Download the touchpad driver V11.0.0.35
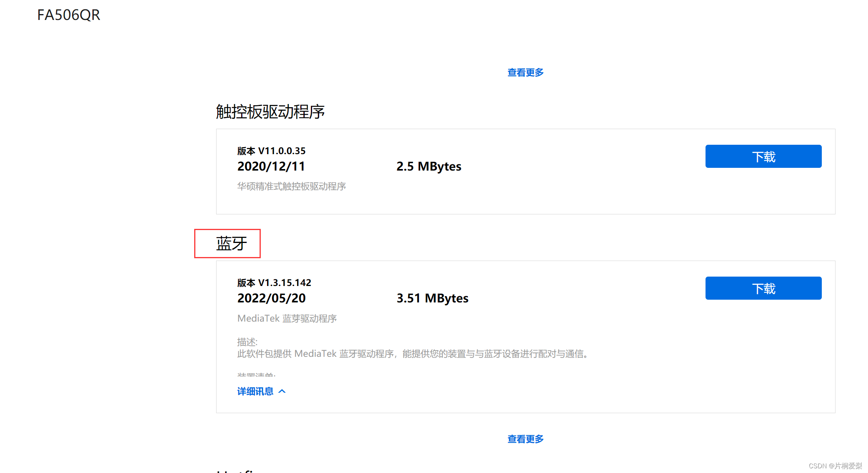Viewport: 868px width, 473px height. [763, 156]
